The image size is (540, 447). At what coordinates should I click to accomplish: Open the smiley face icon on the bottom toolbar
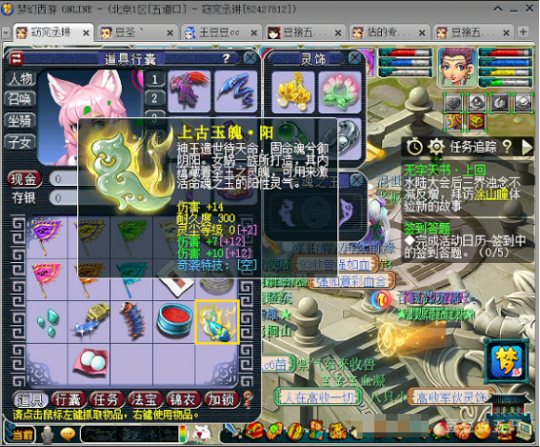click(x=482, y=430)
